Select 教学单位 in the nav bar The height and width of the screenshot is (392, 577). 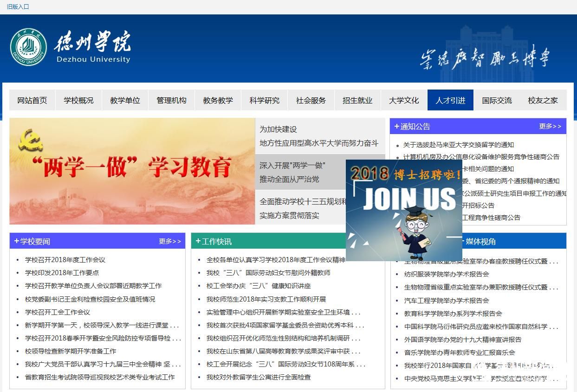(x=125, y=100)
